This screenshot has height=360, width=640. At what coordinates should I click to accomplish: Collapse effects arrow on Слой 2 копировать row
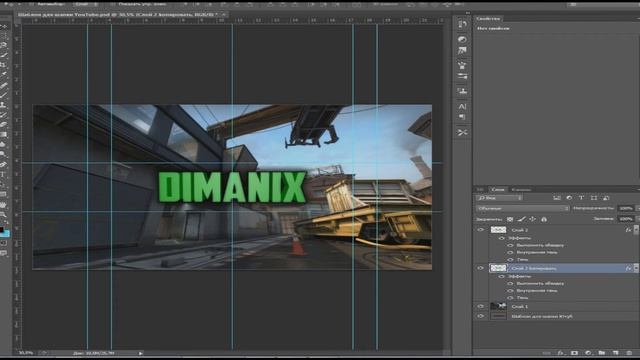[x=636, y=268]
